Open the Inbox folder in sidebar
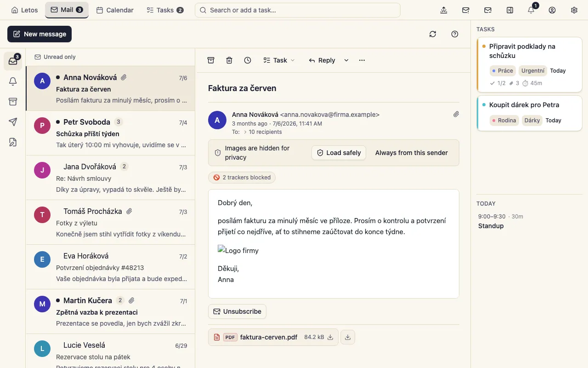This screenshot has width=588, height=368. [x=13, y=61]
